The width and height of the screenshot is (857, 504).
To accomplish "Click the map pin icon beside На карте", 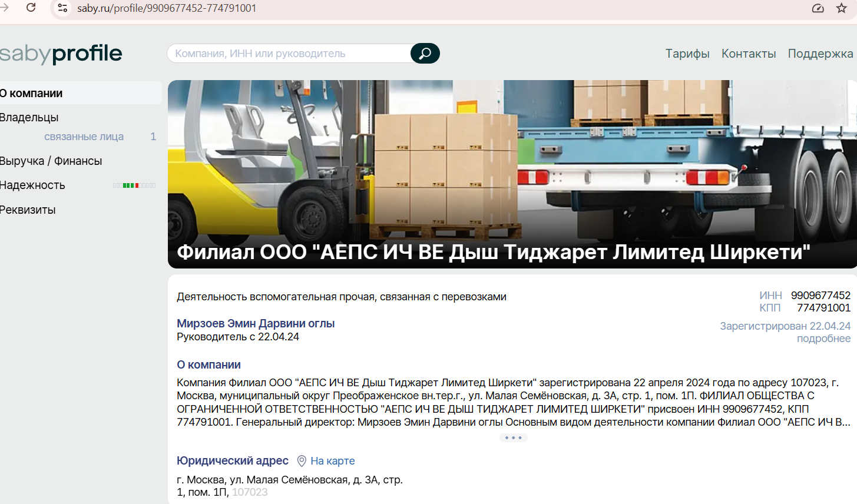I will pos(302,461).
